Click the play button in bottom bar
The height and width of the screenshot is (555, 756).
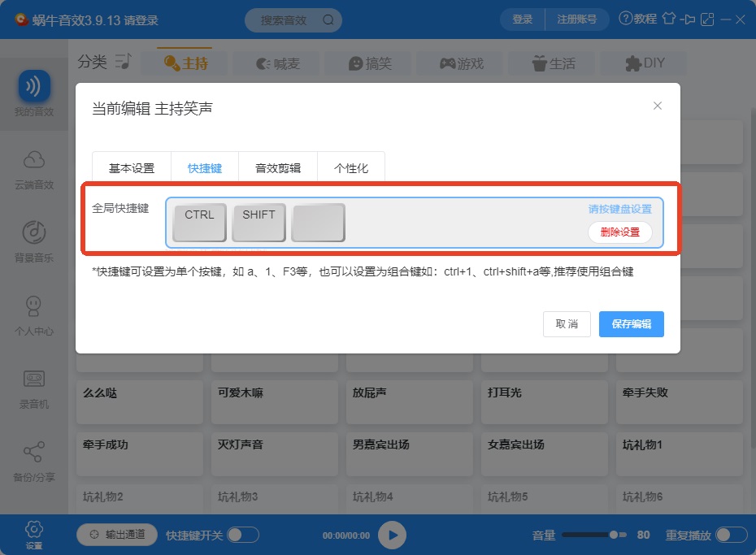[392, 535]
